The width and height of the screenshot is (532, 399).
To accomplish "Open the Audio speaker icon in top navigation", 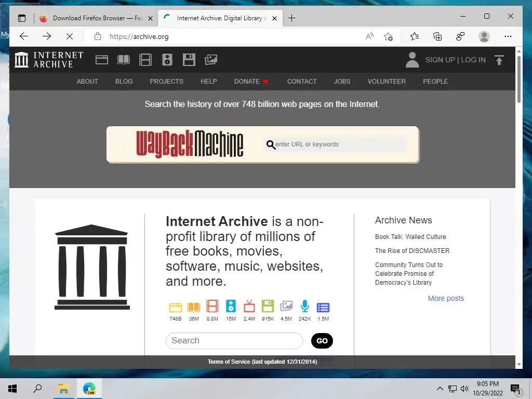I will (167, 60).
